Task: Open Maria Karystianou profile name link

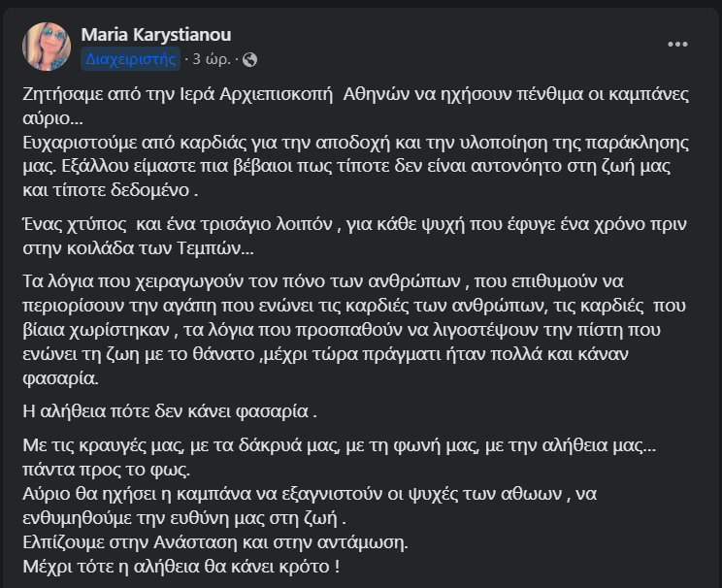Action: point(156,35)
